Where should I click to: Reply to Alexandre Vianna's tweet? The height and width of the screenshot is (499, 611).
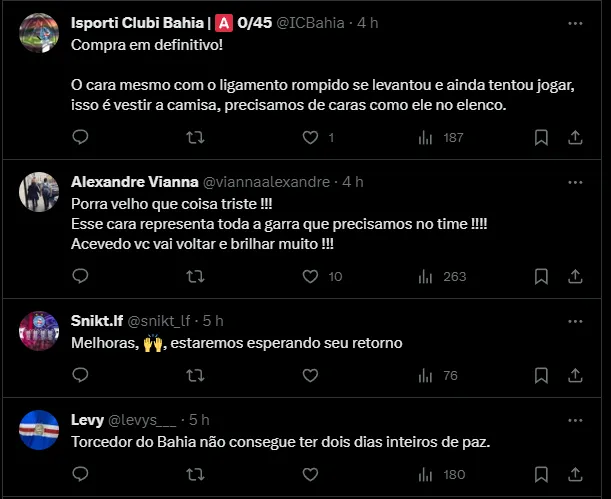click(81, 276)
